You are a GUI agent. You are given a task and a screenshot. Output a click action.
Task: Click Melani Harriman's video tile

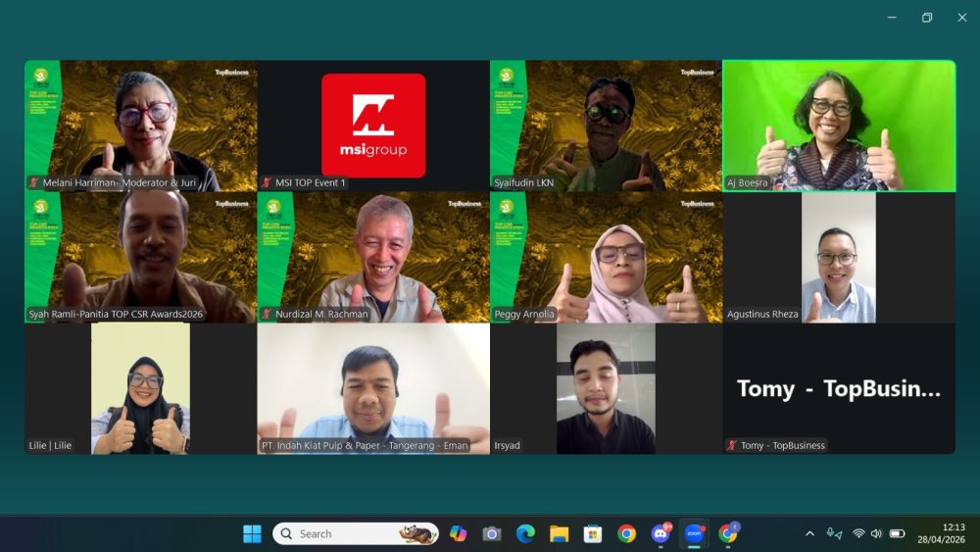tap(141, 125)
